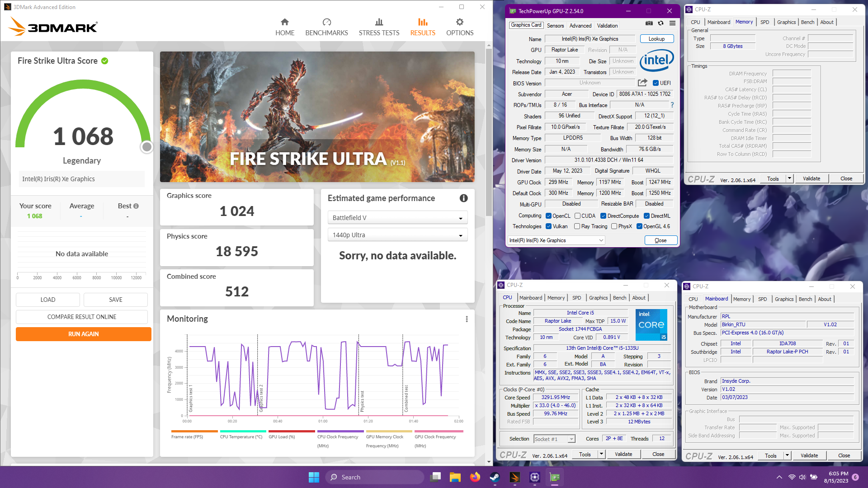Screen dimensions: 868x488
Task: Take a GPU-Z screenshot with camera icon
Action: click(x=649, y=23)
